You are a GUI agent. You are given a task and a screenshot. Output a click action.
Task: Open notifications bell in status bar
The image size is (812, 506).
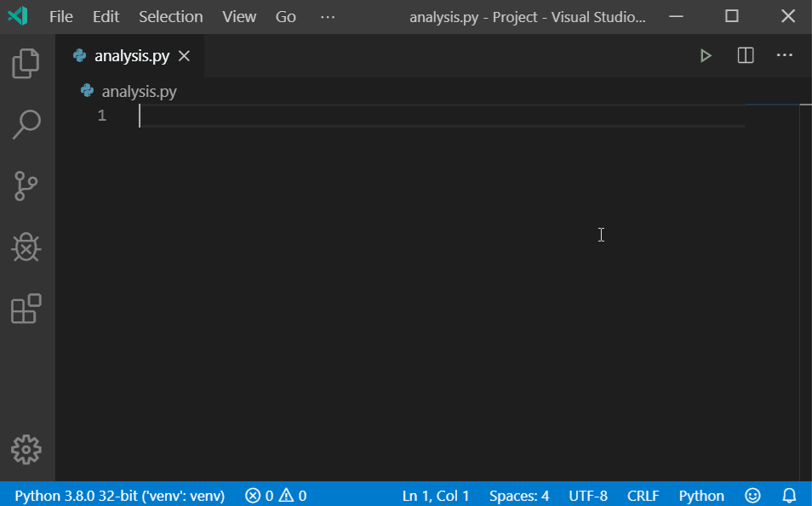click(789, 495)
